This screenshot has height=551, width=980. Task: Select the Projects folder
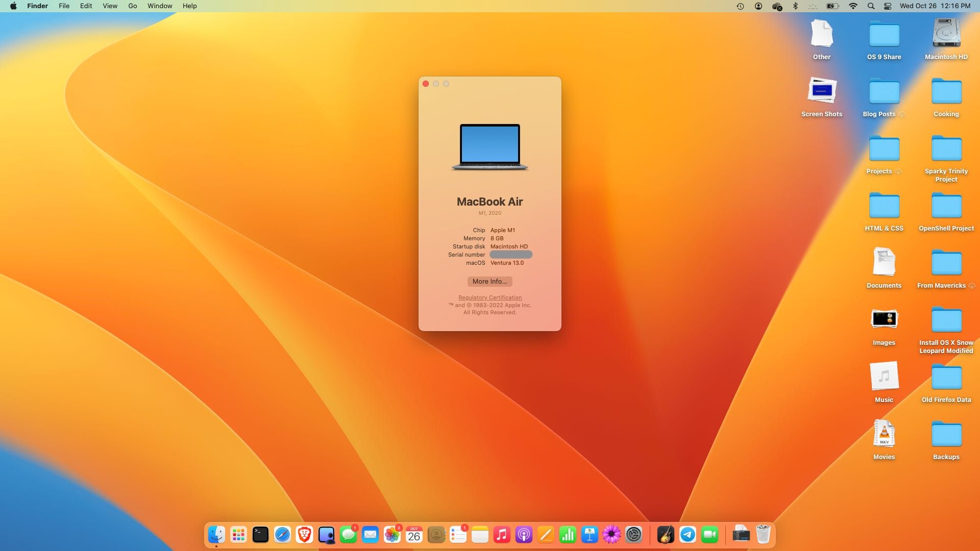(x=884, y=149)
